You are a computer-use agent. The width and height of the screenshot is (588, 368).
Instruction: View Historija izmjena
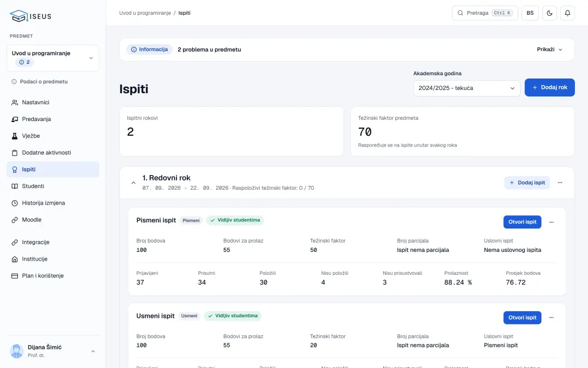[x=53, y=203]
